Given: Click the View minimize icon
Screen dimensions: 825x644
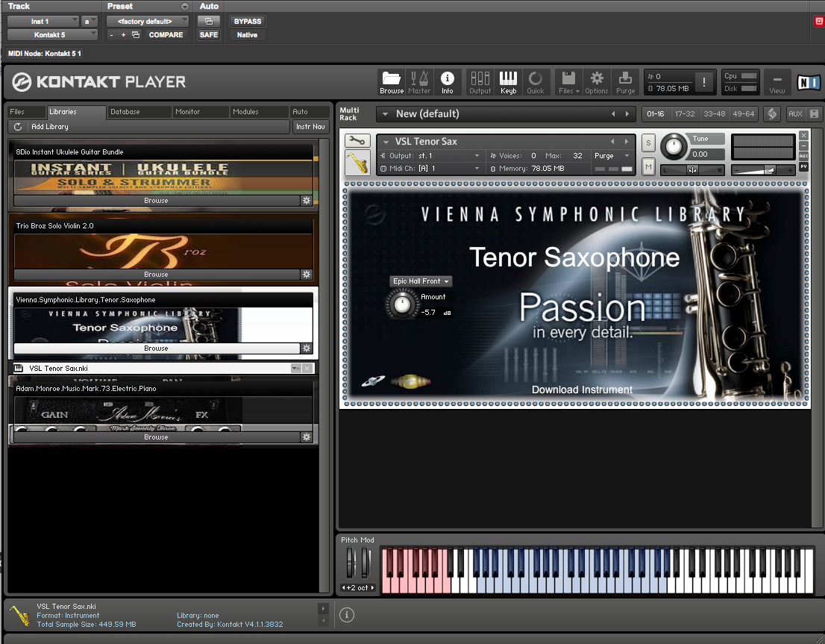Looking at the screenshot, I should 777,83.
